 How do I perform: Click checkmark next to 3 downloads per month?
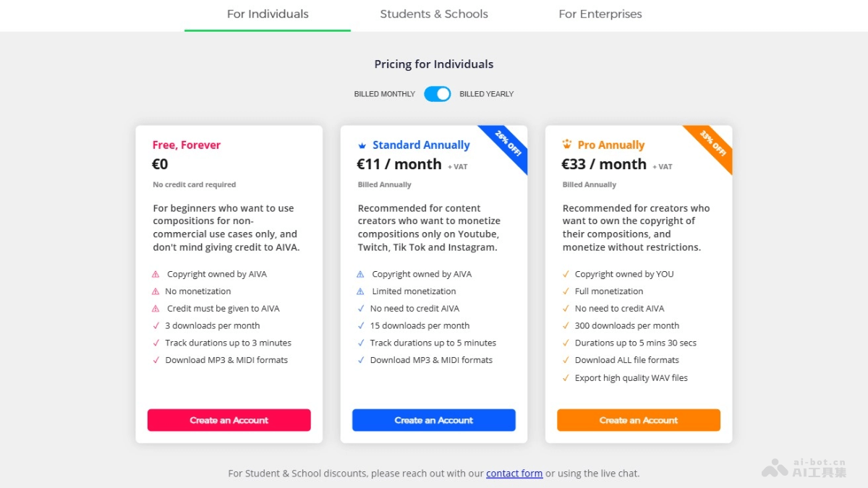click(x=156, y=326)
